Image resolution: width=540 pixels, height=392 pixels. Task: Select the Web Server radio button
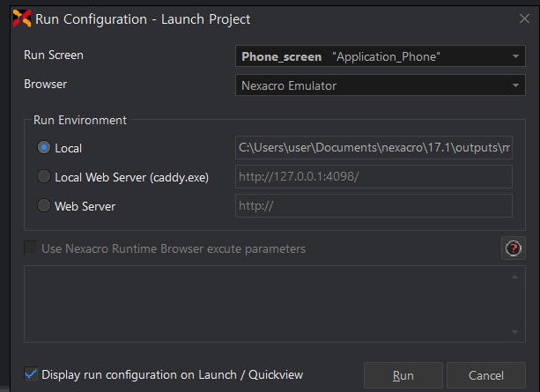[44, 205]
